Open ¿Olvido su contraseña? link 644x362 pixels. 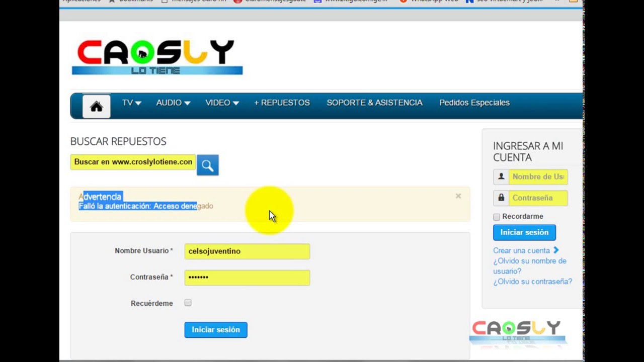click(x=532, y=282)
